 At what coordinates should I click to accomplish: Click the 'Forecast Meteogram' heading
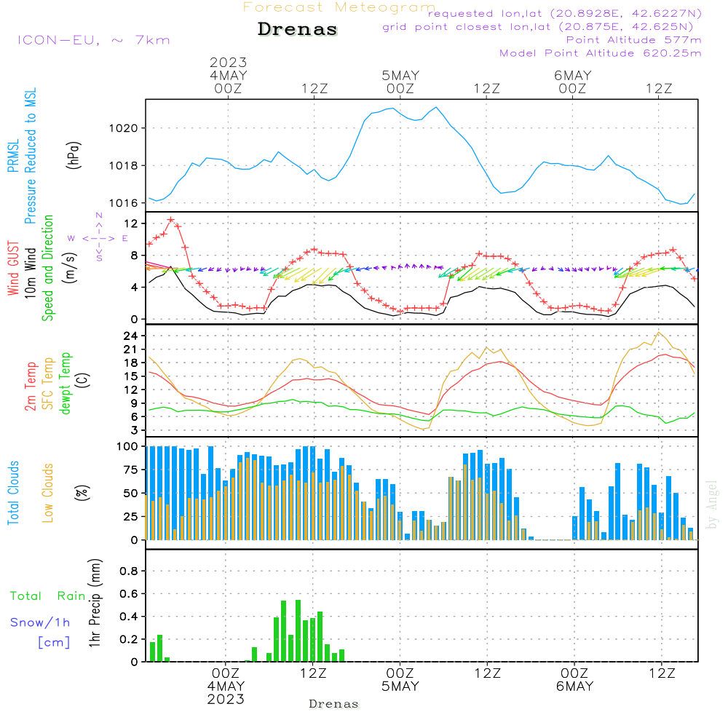[x=339, y=7]
